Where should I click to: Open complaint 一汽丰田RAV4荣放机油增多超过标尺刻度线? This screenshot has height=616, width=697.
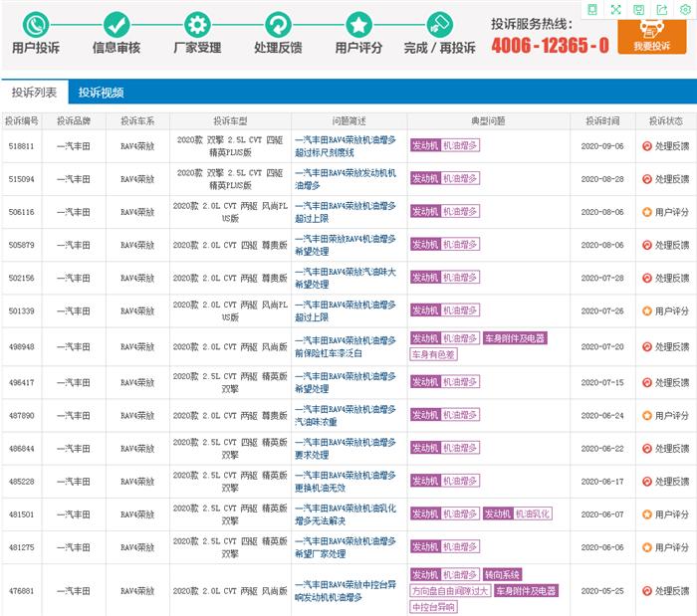346,146
